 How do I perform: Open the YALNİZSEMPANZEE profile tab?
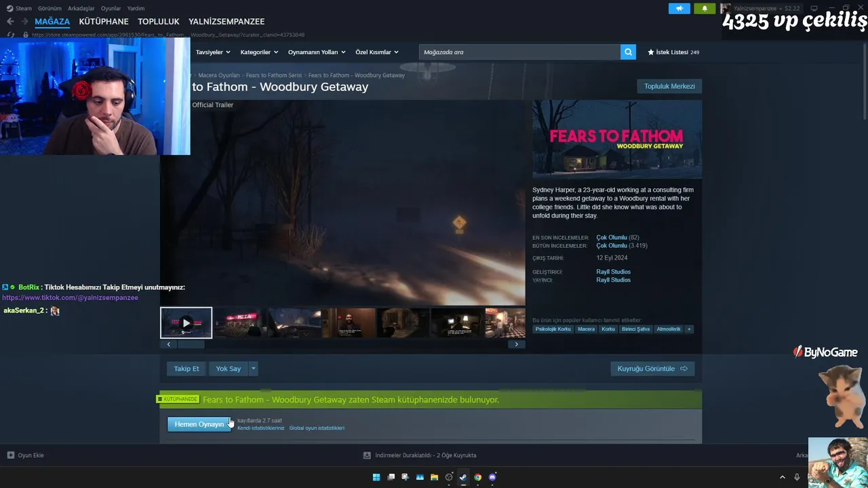226,22
